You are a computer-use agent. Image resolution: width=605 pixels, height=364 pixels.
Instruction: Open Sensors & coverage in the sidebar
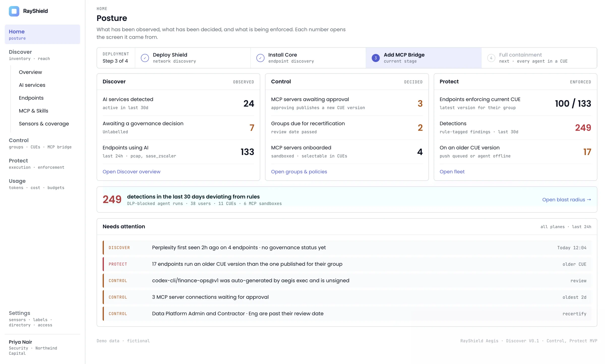(44, 124)
